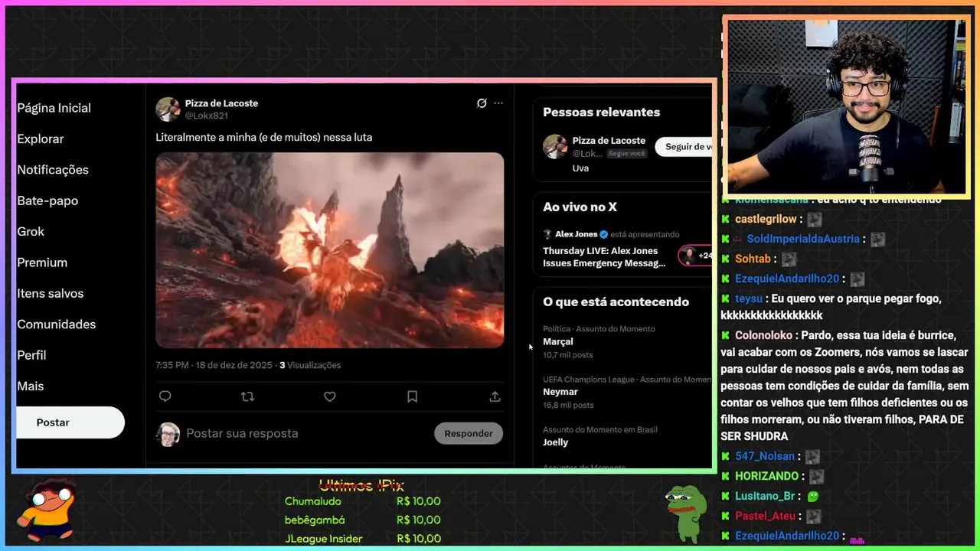Select chat user Lusitano_Br
The width and height of the screenshot is (980, 551).
click(x=766, y=496)
